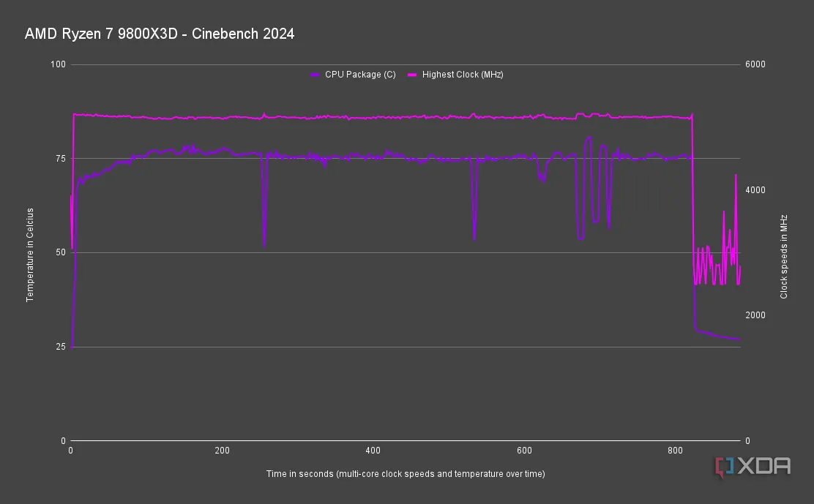Screen dimensions: 814x504
Task: Click the 50 tick on temperature axis
Action: click(x=60, y=252)
